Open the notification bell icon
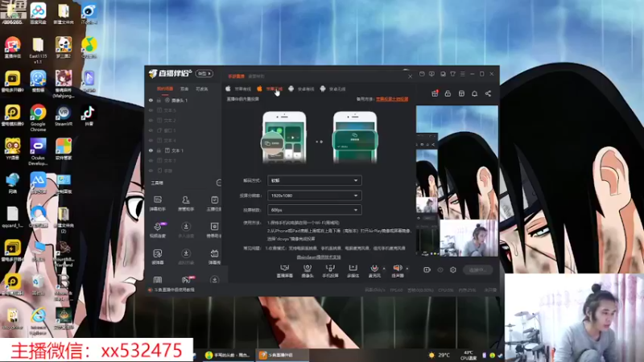Image resolution: width=644 pixels, height=362 pixels. coord(474,93)
